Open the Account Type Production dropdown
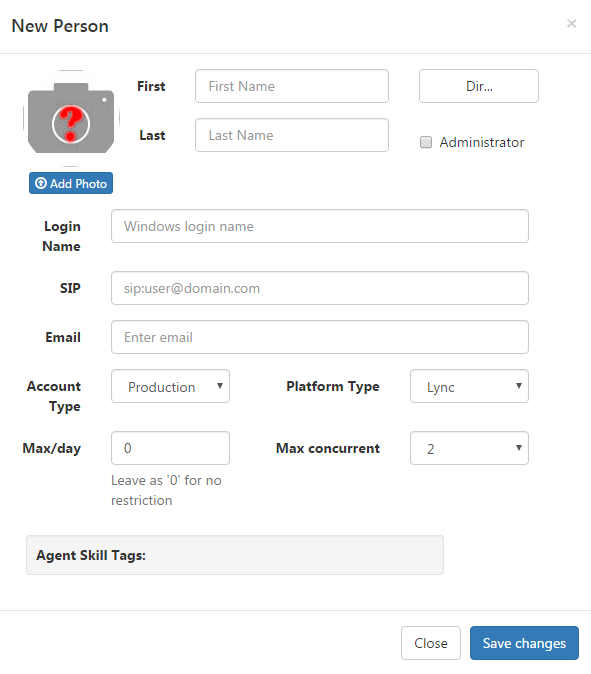The width and height of the screenshot is (591, 674). tap(170, 386)
